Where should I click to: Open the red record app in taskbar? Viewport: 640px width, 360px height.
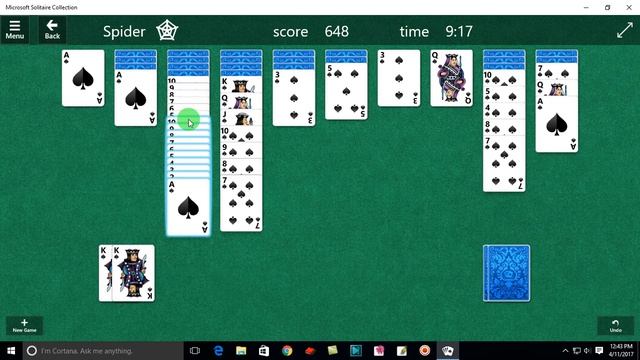(x=425, y=351)
